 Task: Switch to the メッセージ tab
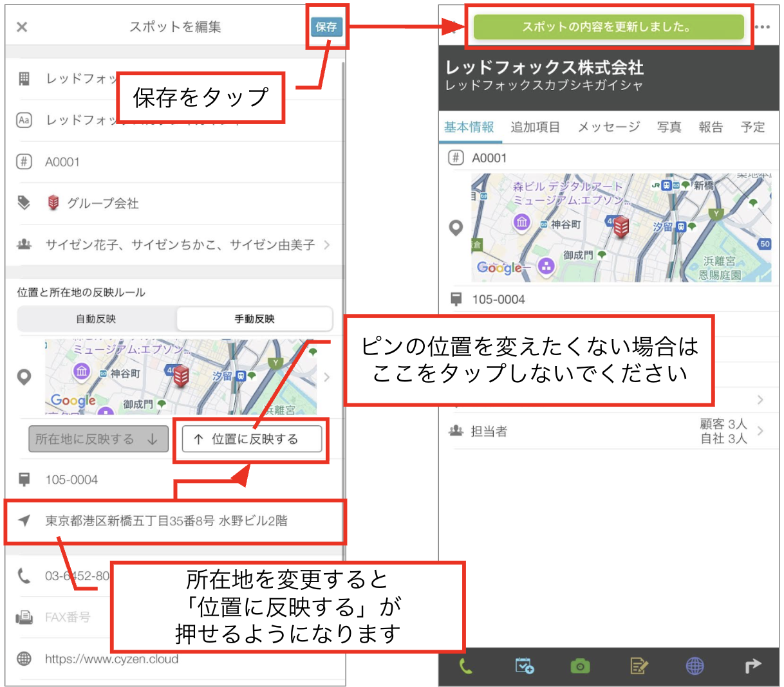point(608,127)
